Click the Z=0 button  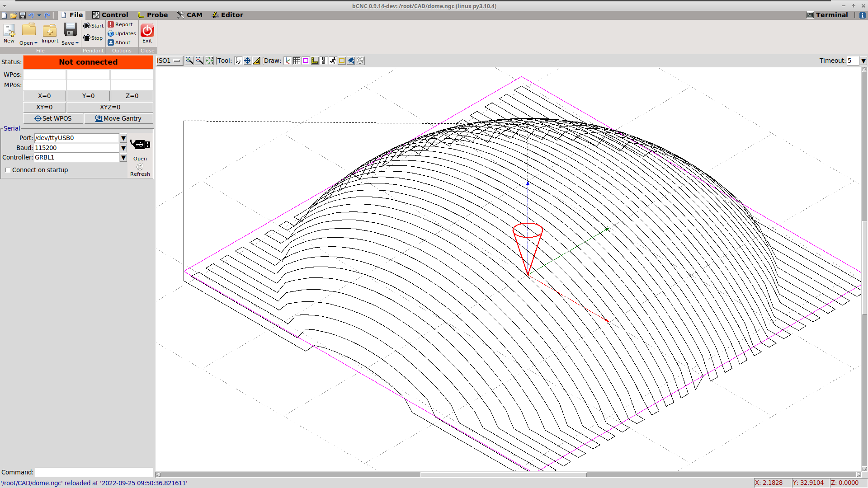point(132,96)
